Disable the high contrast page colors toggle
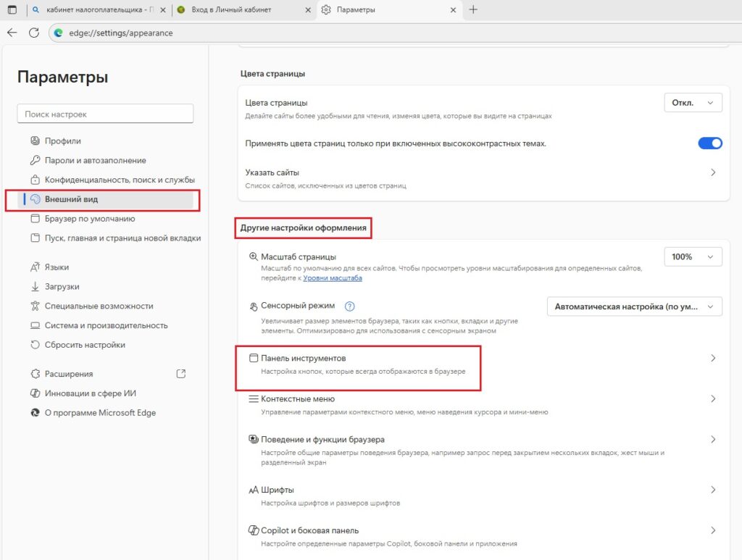This screenshot has height=560, width=742. tap(710, 143)
